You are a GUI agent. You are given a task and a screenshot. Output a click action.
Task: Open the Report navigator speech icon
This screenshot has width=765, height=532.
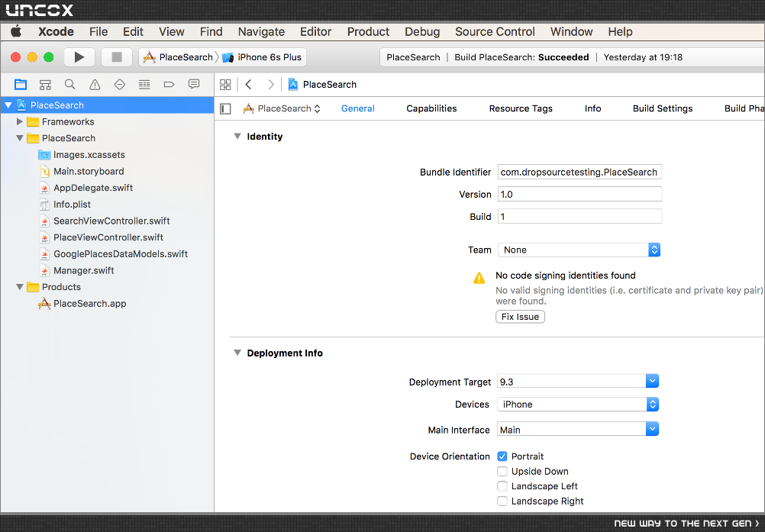(194, 85)
